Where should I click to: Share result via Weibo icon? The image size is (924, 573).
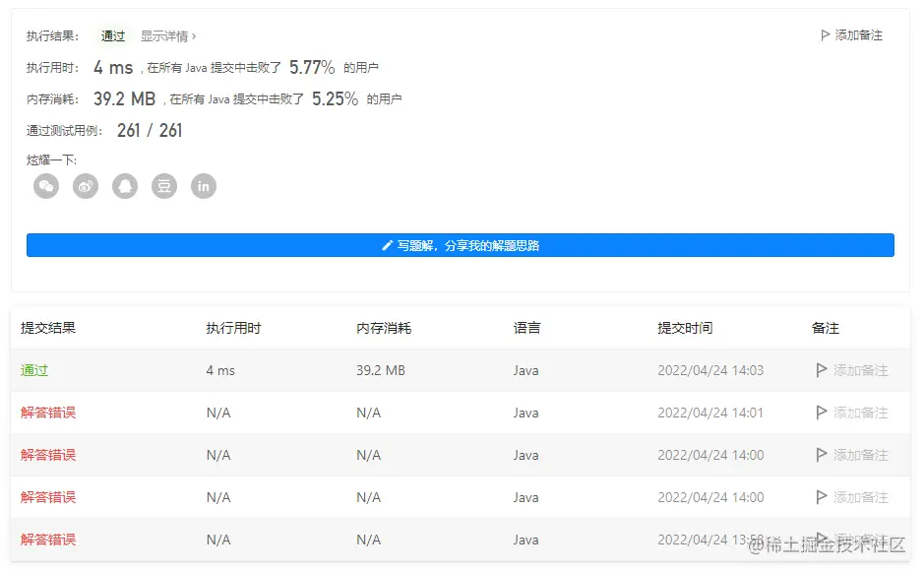pyautogui.click(x=86, y=186)
